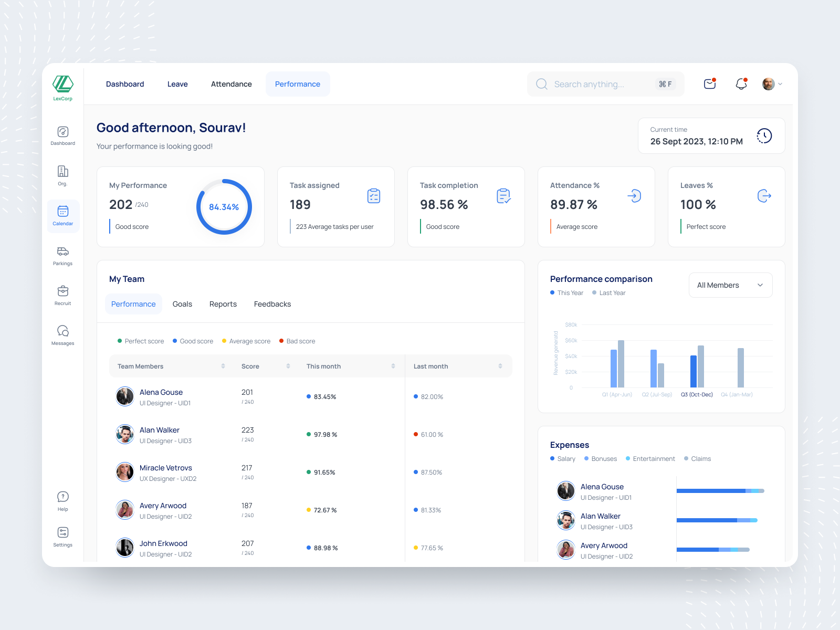Open the notifications bell icon
The width and height of the screenshot is (840, 630).
tap(741, 83)
